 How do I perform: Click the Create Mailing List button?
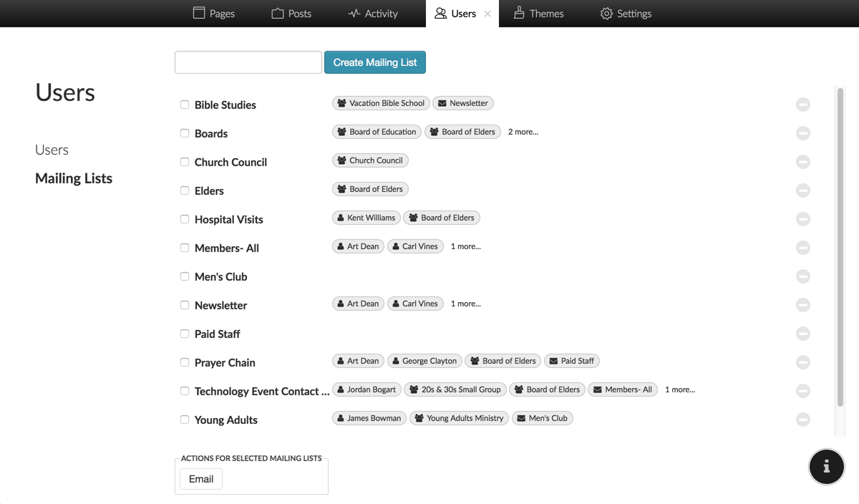(x=374, y=62)
